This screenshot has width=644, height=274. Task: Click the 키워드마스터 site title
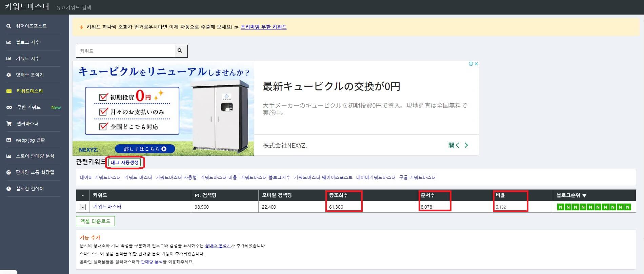pos(27,6)
